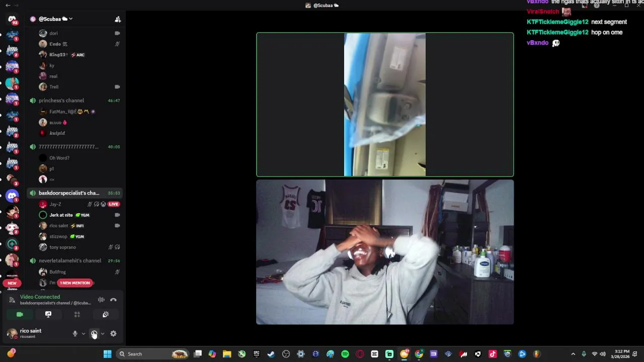Focus the top portrait video tile
Screen dimensions: 644x362
(x=385, y=105)
